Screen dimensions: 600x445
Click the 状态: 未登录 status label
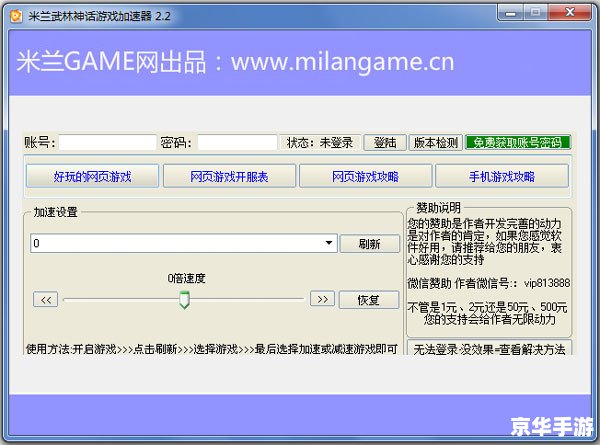[320, 143]
